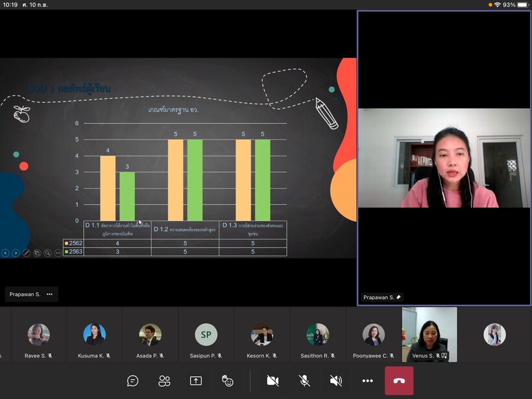Click Sasithon R. muted mic icon
Viewport: 532px width, 399px height.
[332, 356]
